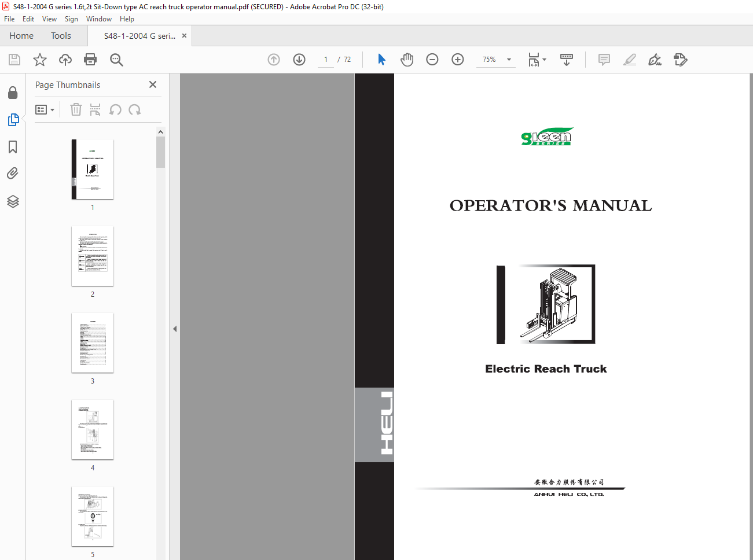The image size is (753, 560).
Task: Select page 5 thumbnail
Action: [x=93, y=516]
